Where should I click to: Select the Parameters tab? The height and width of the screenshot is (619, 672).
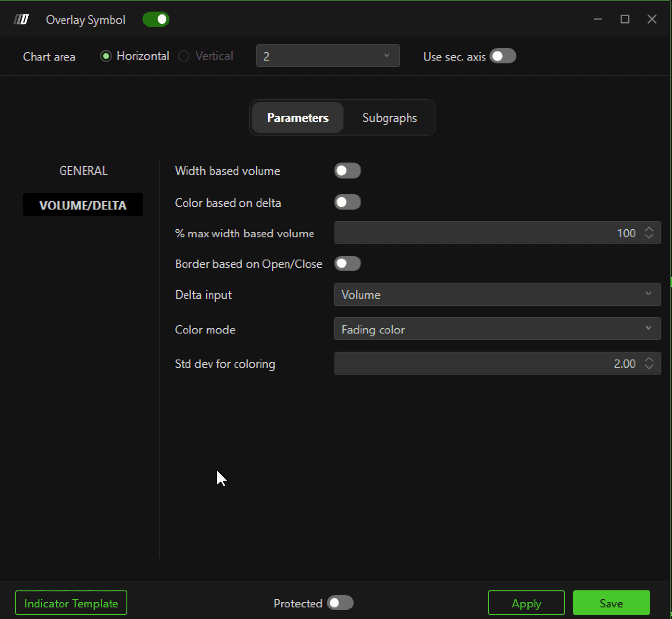[x=298, y=118]
